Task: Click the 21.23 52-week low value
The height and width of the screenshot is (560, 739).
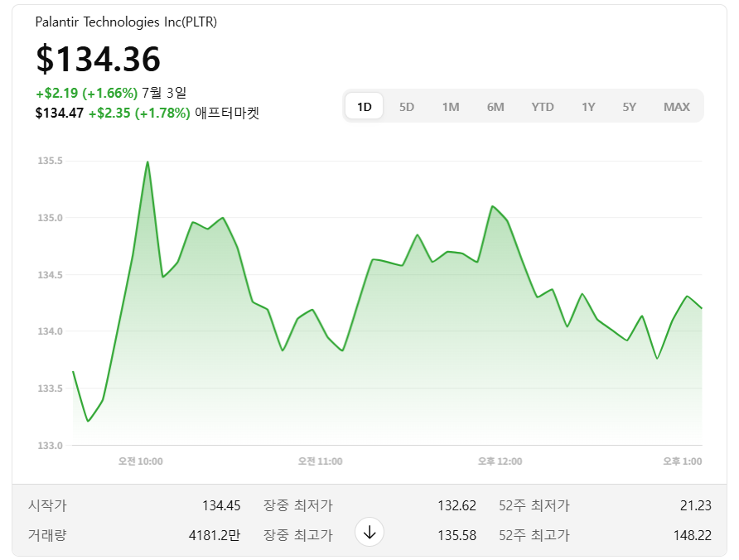Action: click(696, 505)
